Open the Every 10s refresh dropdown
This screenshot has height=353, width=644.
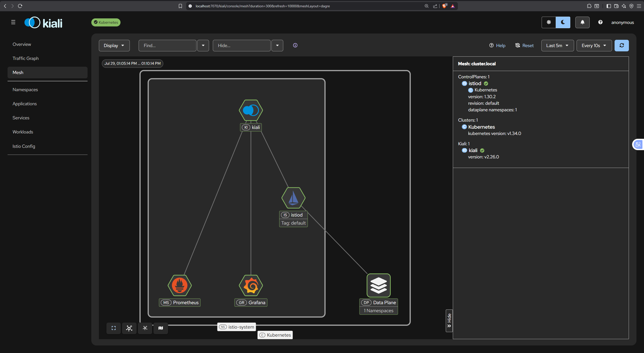[x=594, y=46]
